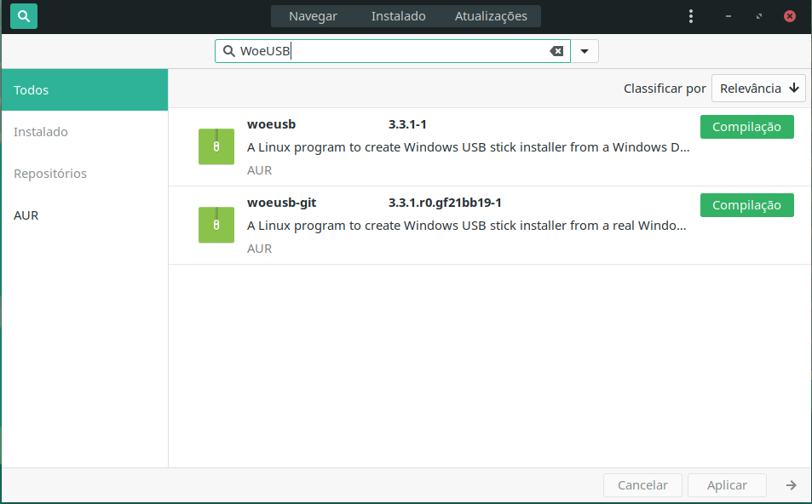Toggle the search button in the header
This screenshot has height=504, width=812.
pyautogui.click(x=24, y=16)
